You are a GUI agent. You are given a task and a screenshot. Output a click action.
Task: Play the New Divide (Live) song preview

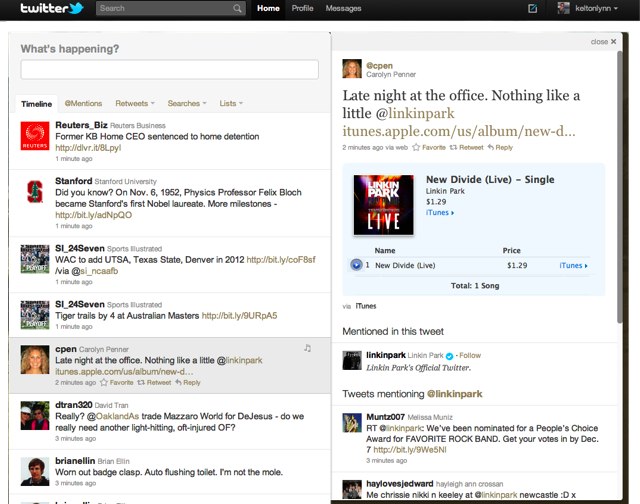356,265
